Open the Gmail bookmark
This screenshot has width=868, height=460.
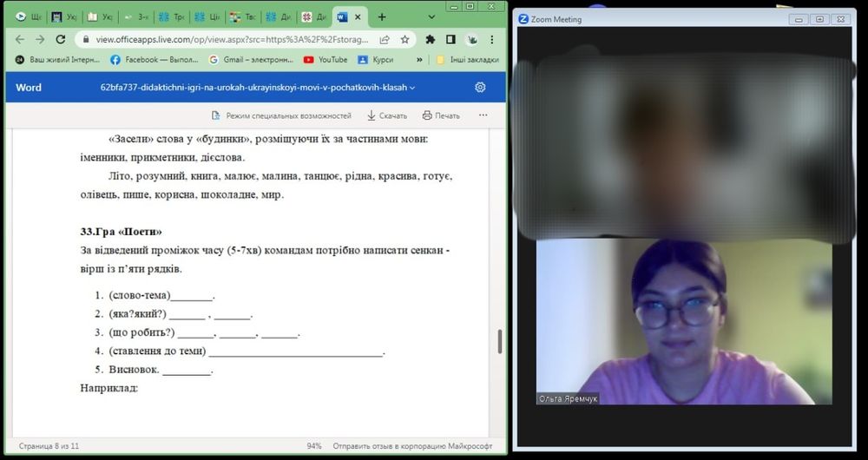coord(251,60)
